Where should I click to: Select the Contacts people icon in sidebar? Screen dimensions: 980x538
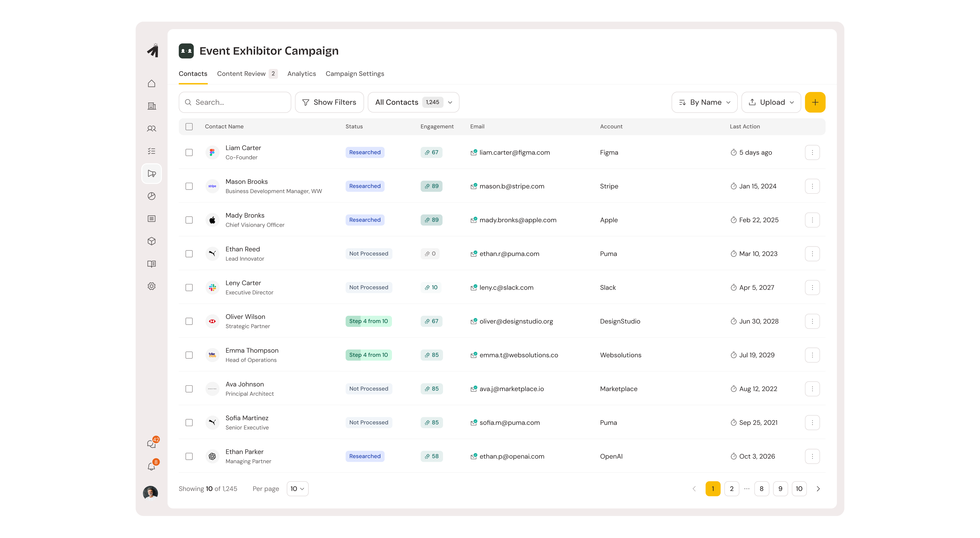pos(151,129)
